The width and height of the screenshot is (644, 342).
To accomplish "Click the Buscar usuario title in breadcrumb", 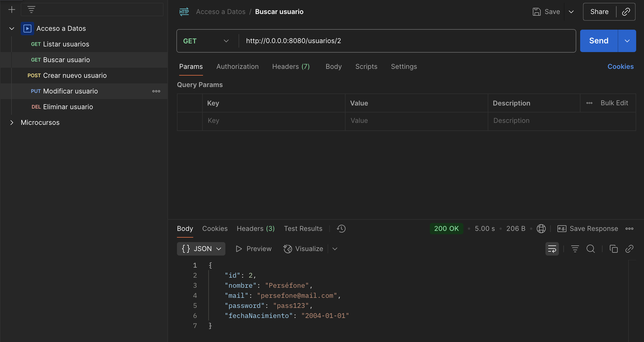I will pyautogui.click(x=279, y=12).
